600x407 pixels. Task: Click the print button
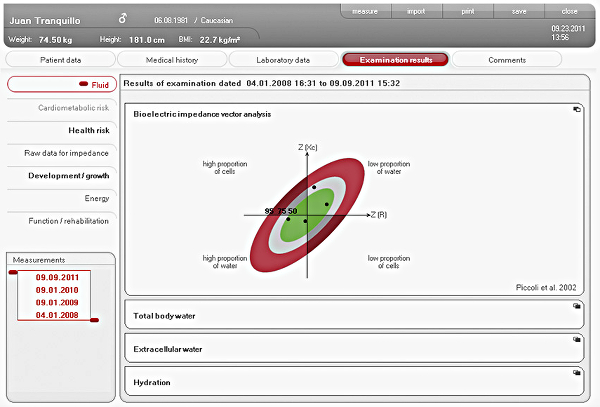click(x=468, y=11)
